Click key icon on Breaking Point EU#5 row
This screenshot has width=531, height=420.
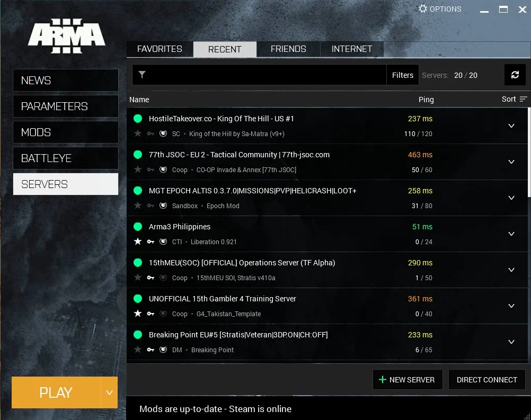[151, 350]
